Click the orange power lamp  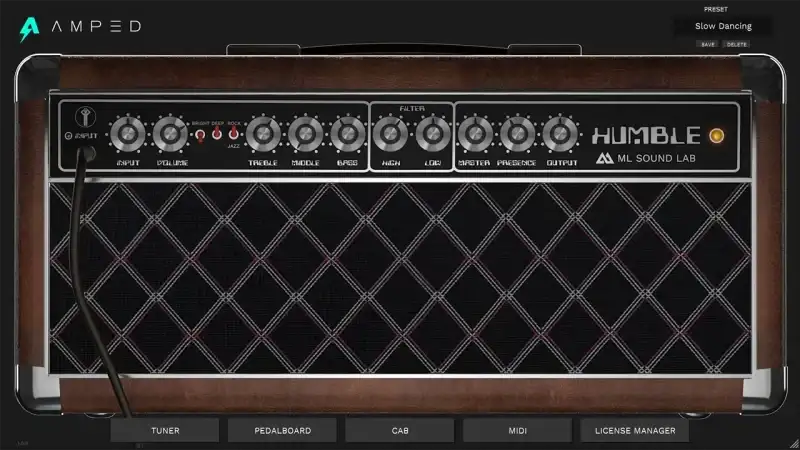click(x=716, y=136)
